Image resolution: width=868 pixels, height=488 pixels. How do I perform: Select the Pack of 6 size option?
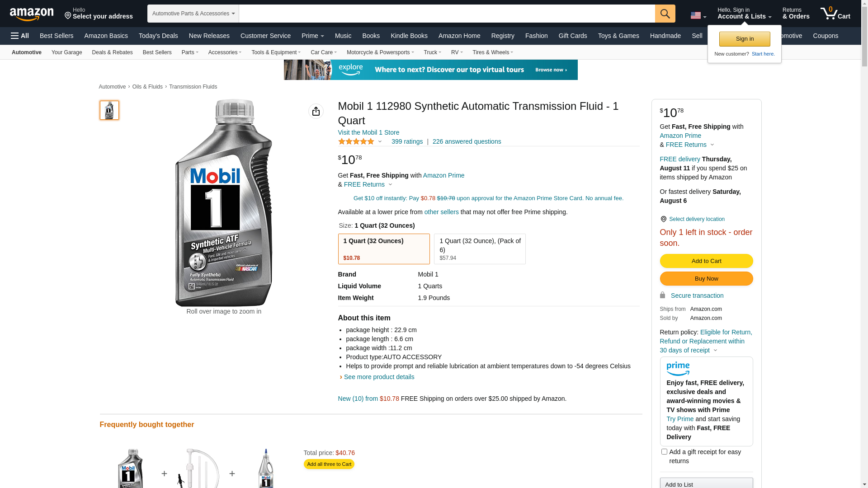point(480,249)
